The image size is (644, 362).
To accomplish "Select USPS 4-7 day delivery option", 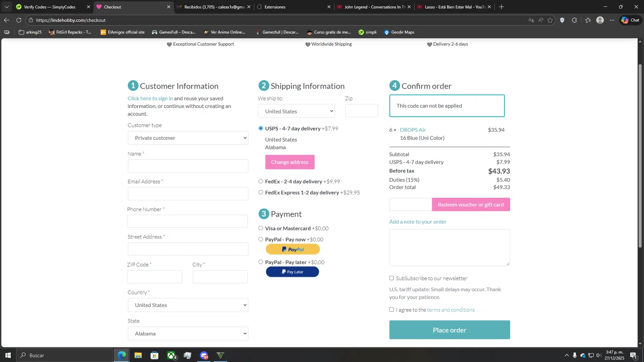I will (261, 128).
